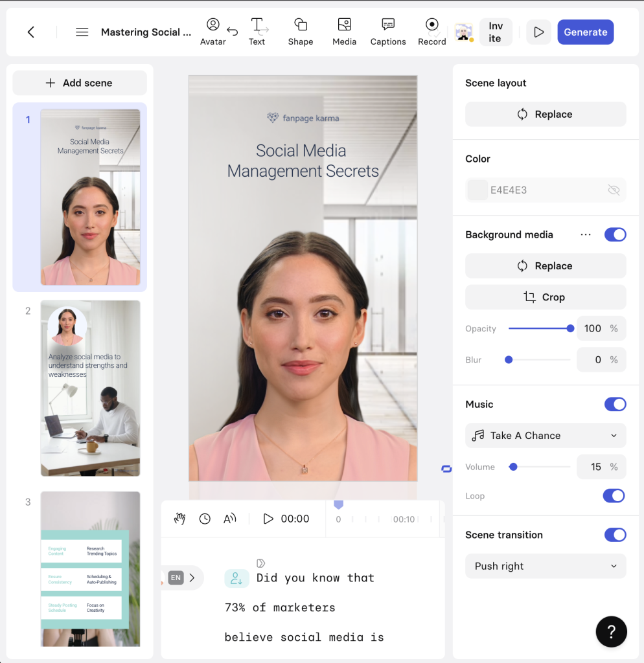The image size is (644, 663).
Task: Start the Record tool
Action: click(x=431, y=31)
